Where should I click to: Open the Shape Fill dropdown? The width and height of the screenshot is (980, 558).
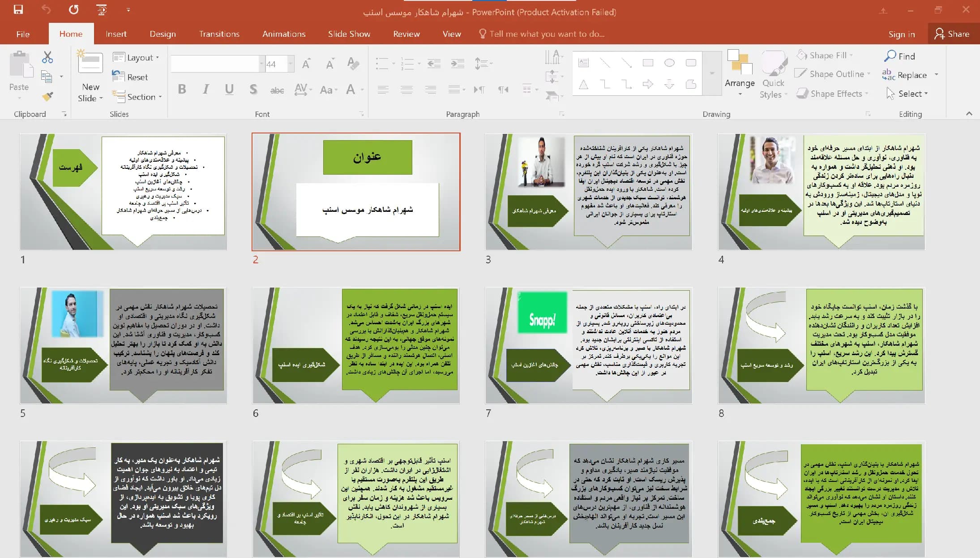(x=825, y=55)
